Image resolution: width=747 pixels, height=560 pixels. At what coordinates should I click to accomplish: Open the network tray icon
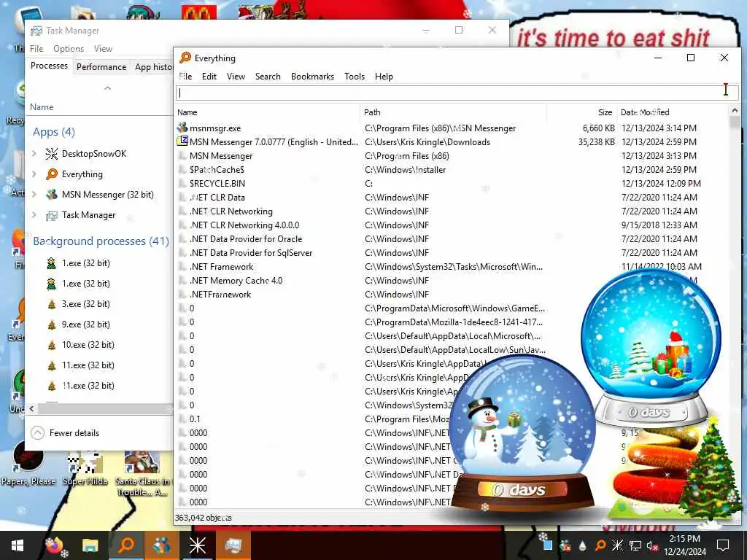coord(635,545)
